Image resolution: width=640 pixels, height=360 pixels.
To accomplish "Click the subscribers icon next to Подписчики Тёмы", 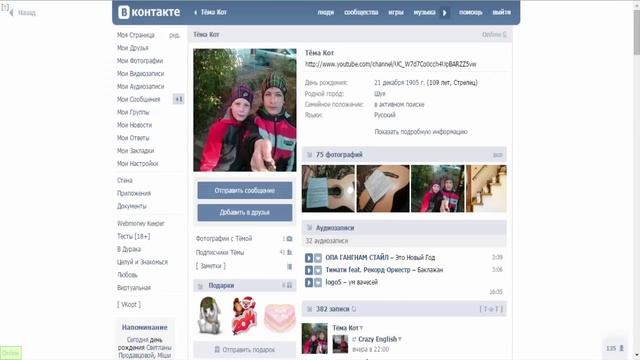I will click(289, 253).
